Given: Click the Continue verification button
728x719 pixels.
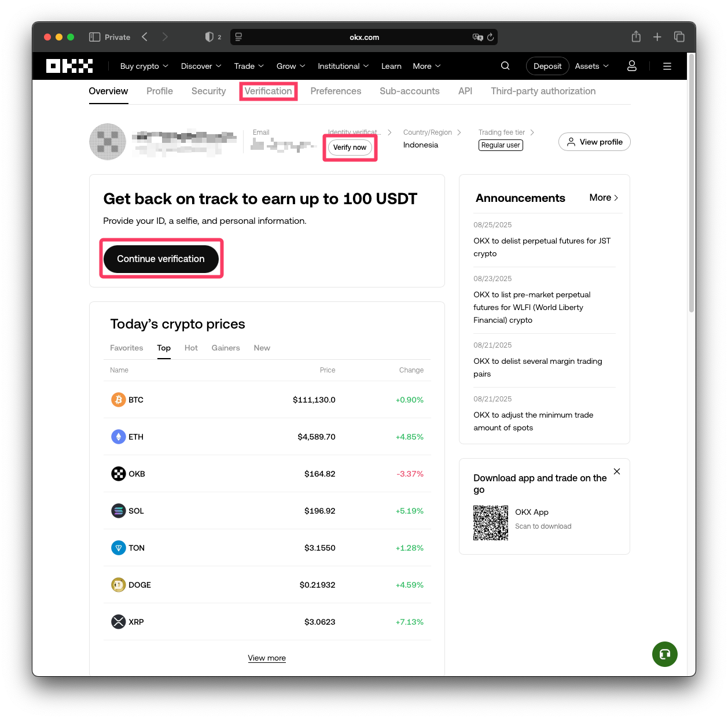Looking at the screenshot, I should click(161, 259).
